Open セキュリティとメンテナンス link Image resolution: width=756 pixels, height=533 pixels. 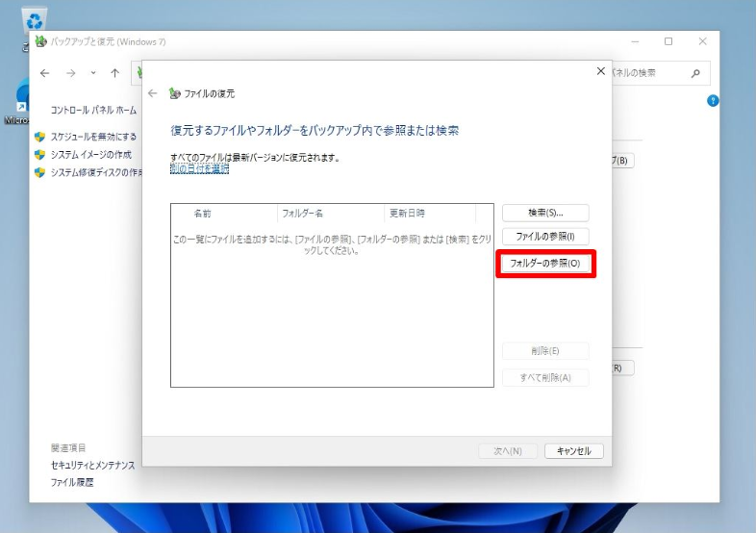click(93, 466)
